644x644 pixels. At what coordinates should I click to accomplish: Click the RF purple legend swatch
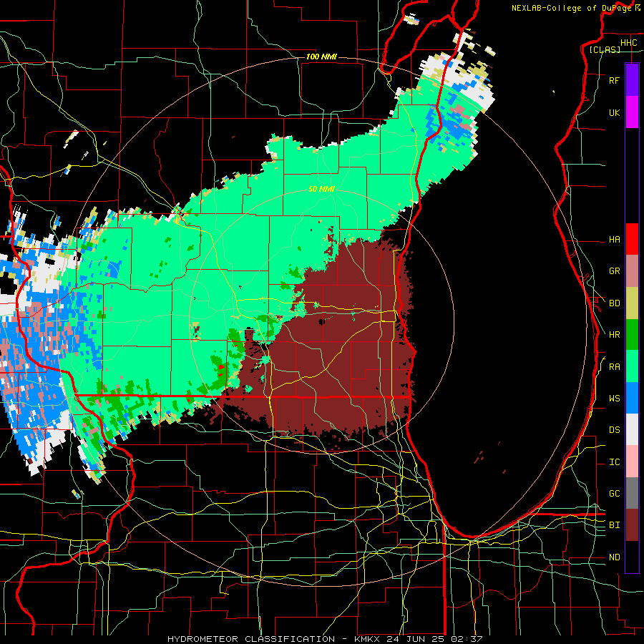pos(632,80)
